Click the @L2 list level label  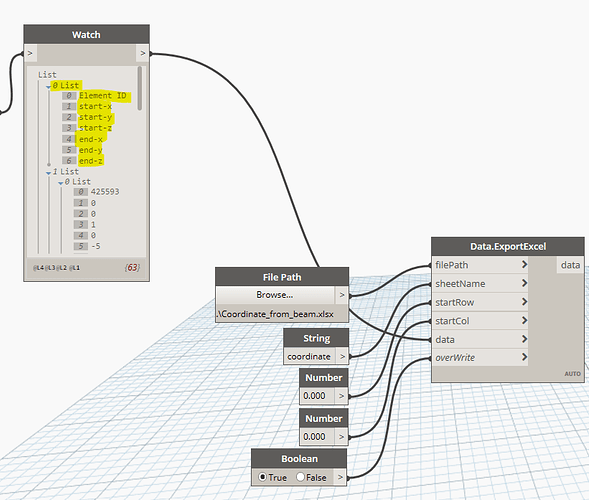[62, 268]
